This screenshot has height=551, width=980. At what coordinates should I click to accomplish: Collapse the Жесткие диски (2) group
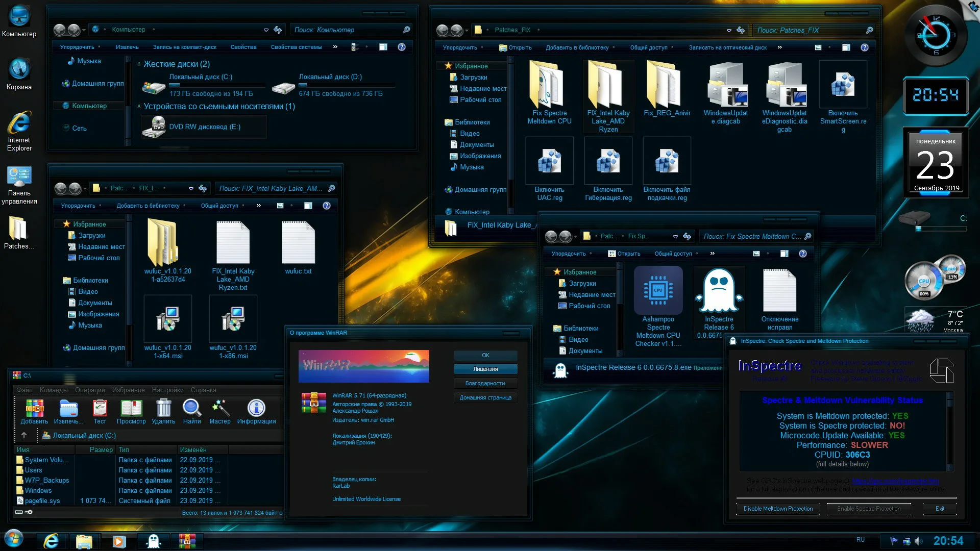pos(139,64)
